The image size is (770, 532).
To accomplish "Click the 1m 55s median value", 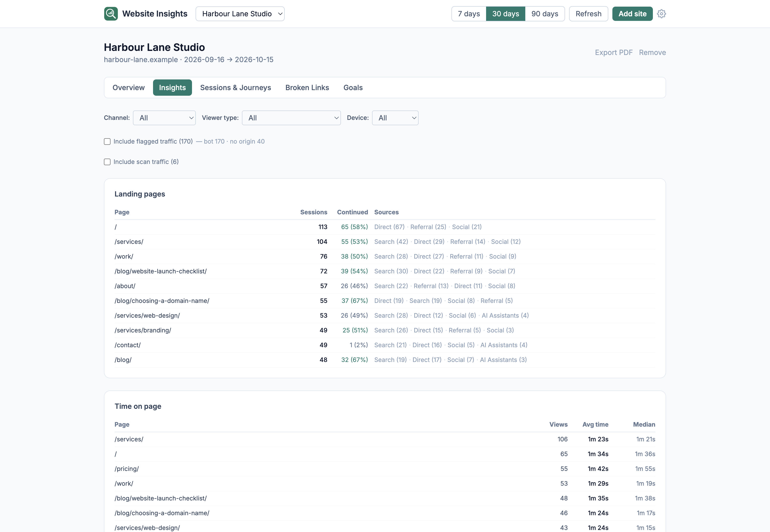I will pos(645,469).
